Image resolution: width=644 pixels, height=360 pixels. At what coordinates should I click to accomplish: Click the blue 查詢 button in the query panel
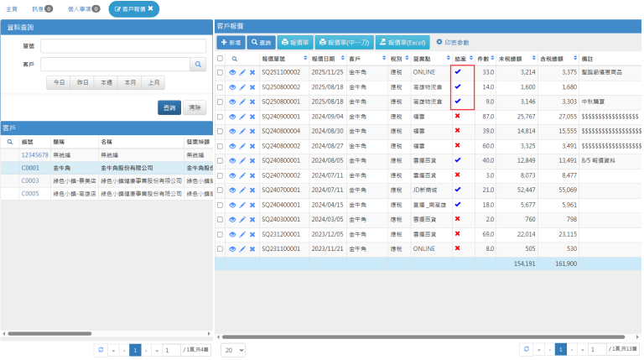(169, 107)
